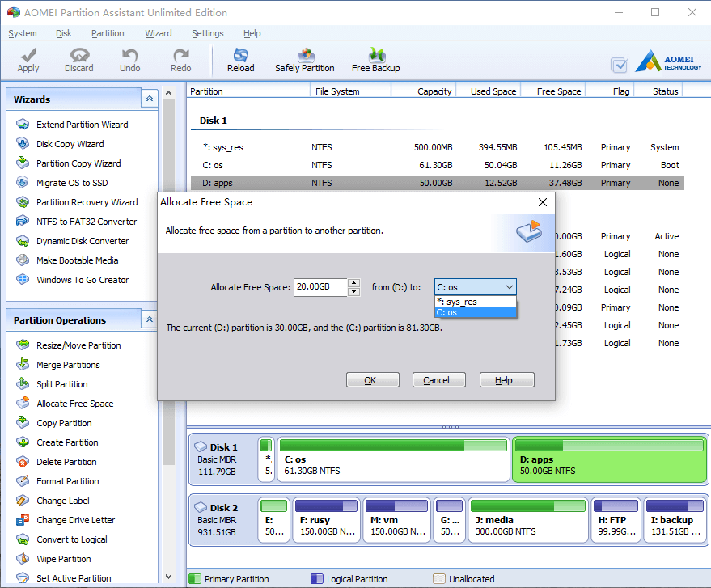Start the Partition Copy Wizard
The image size is (711, 588).
[78, 163]
